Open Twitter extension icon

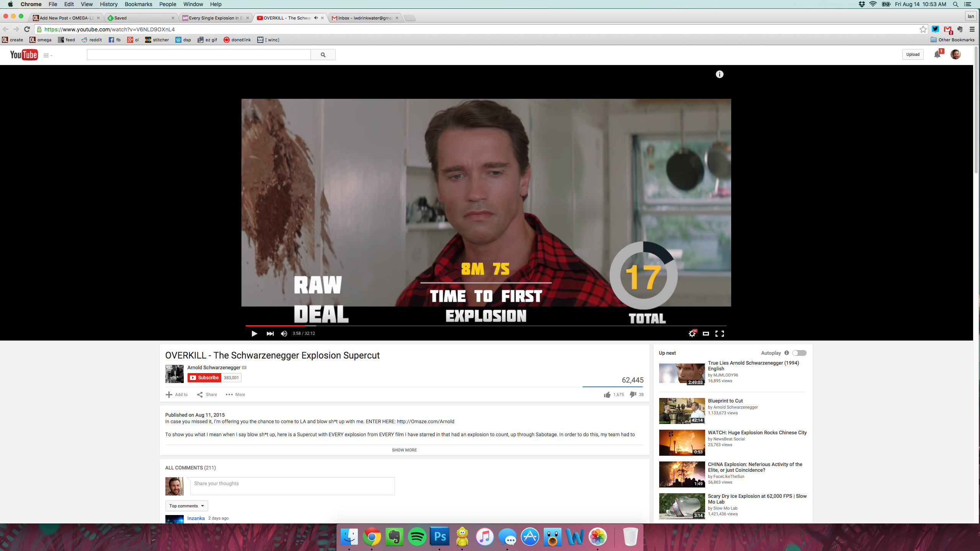pyautogui.click(x=935, y=29)
